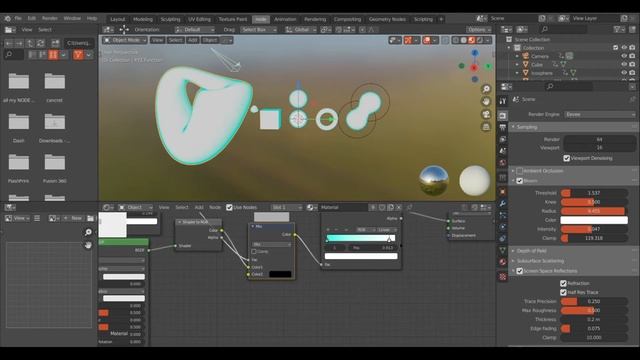Viewport: 640px width, 360px height.
Task: Open Render Engine Eevee dropdown
Action: 600,115
